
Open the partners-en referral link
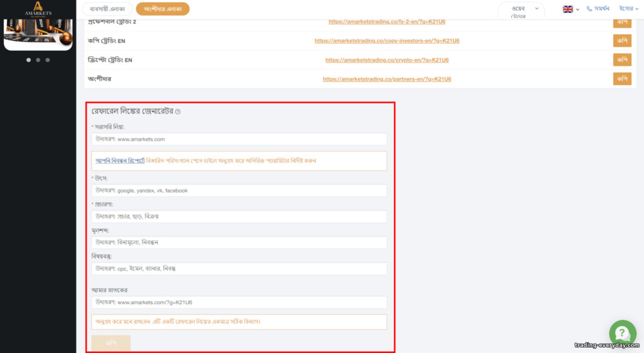(387, 79)
